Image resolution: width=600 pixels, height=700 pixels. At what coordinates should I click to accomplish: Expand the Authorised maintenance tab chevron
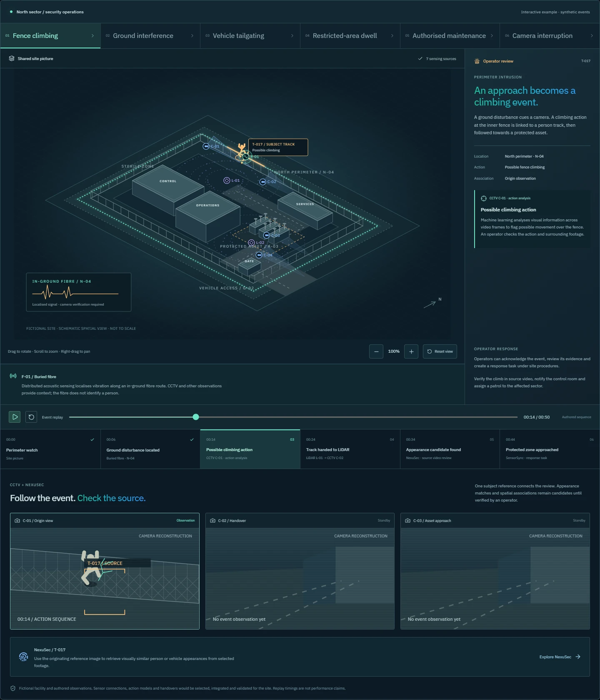coord(492,36)
